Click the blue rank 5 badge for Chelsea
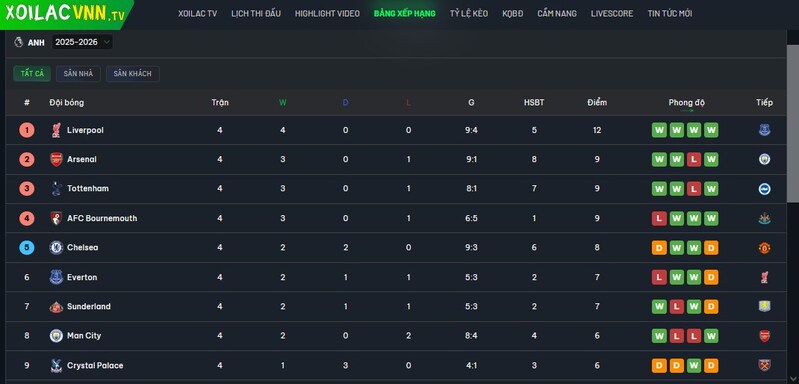This screenshot has height=384, width=799. pos(27,248)
